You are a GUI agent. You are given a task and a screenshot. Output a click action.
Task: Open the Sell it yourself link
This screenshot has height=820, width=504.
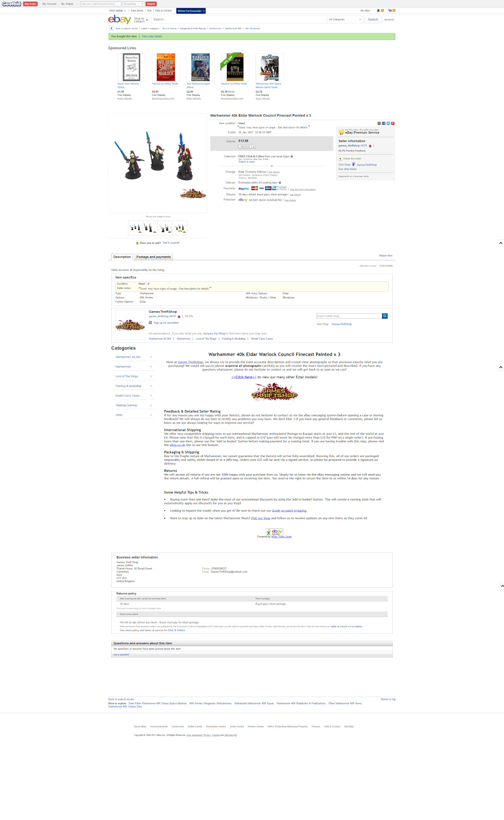coord(171,243)
